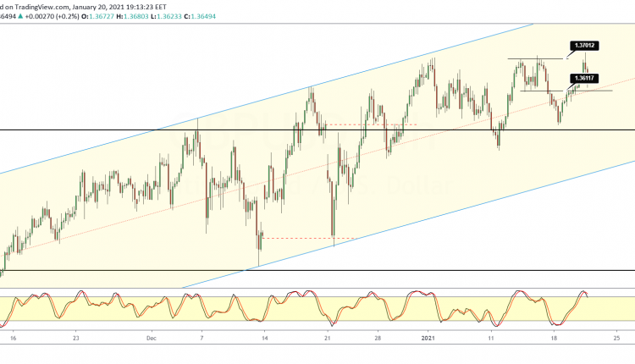Click the close value C:1.36494
This screenshot has height=364, width=635.
(200, 17)
